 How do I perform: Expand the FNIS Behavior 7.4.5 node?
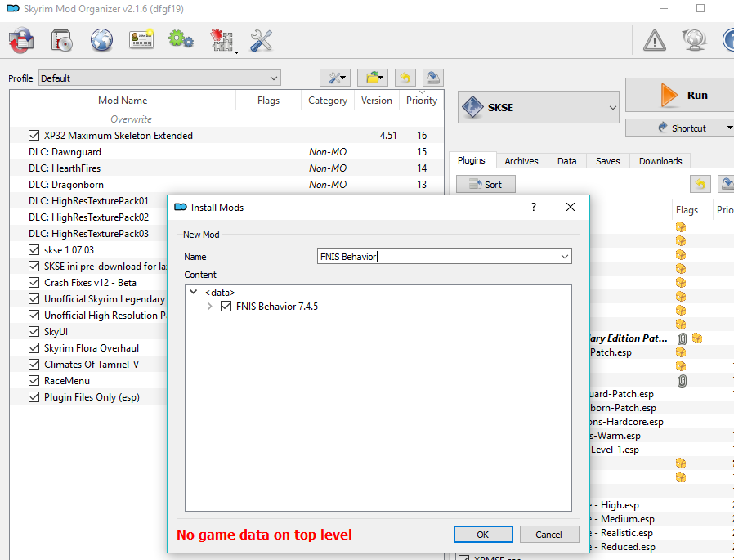click(210, 307)
